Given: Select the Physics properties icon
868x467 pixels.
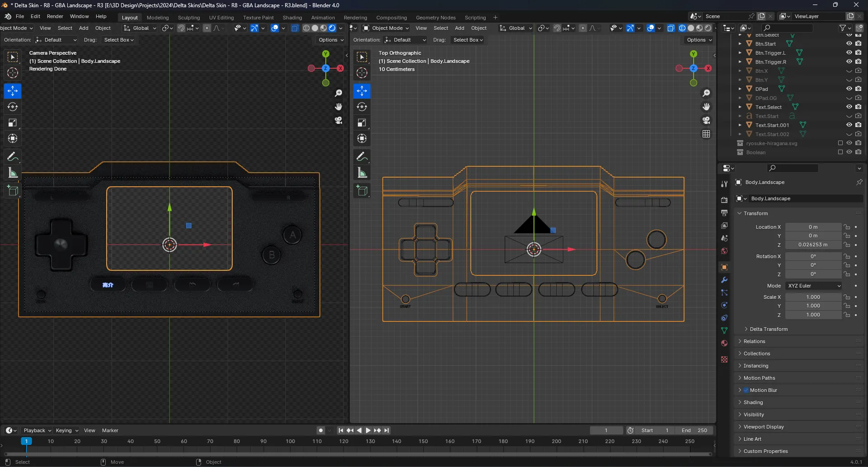Looking at the screenshot, I should coord(724,305).
